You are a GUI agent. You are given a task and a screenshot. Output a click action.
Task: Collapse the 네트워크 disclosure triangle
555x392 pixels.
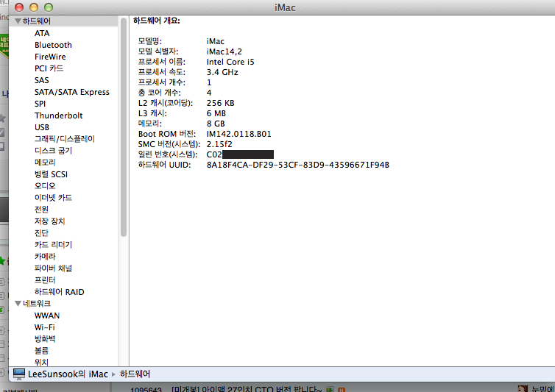pos(18,304)
